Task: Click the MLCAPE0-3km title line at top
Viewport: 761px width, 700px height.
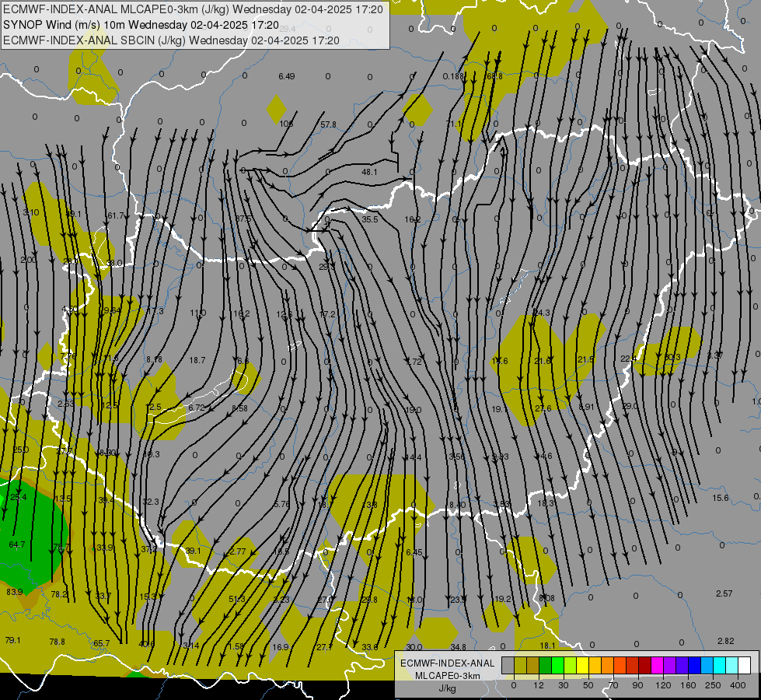Action: click(x=193, y=9)
